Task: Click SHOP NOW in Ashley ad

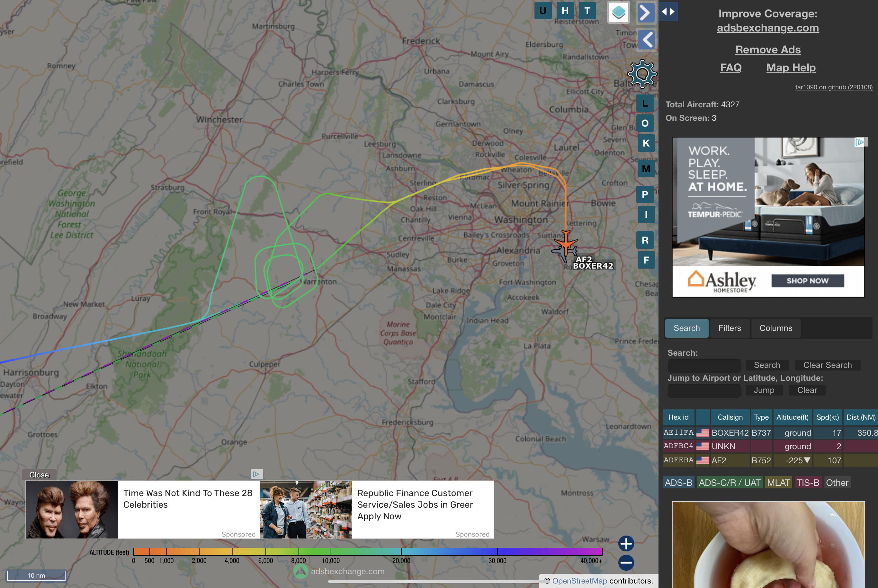Action: pos(808,281)
